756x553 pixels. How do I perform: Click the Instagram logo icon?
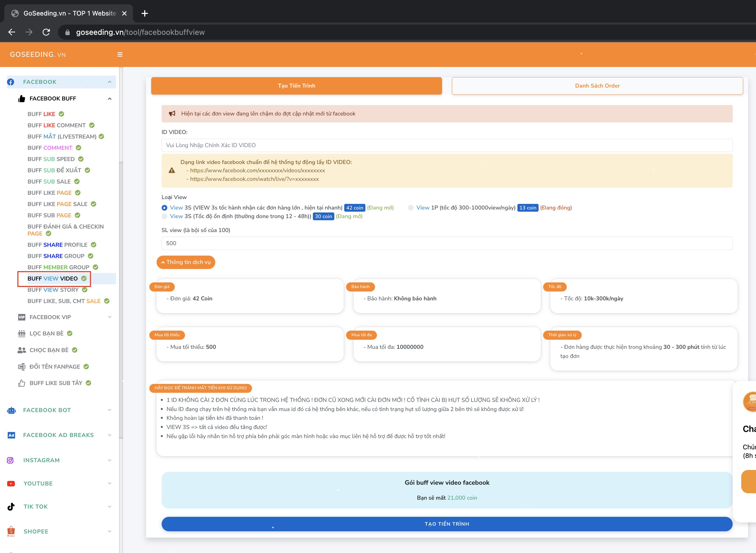(10, 460)
